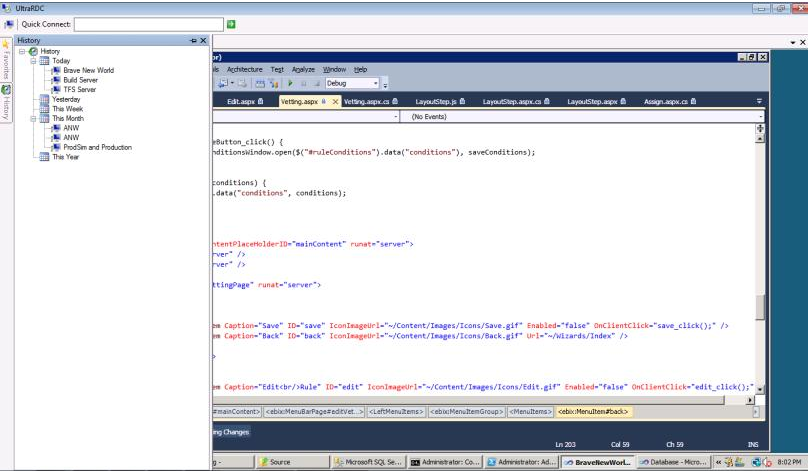
Task: Click the computer icon left of Quick Connect
Action: point(9,24)
